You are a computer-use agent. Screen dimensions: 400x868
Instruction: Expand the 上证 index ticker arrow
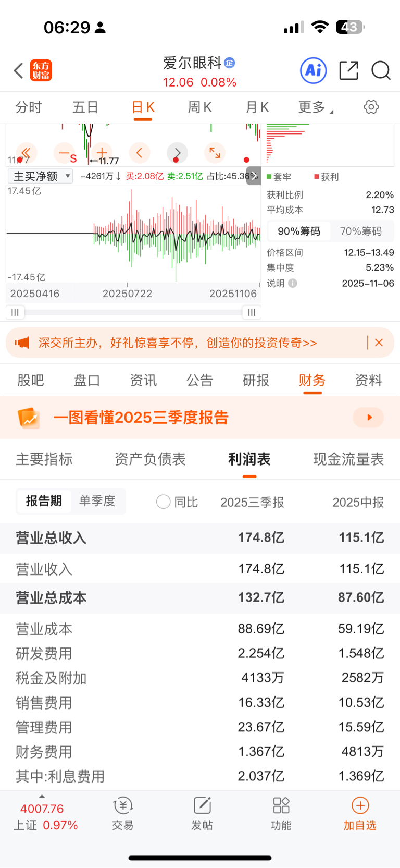42,797
